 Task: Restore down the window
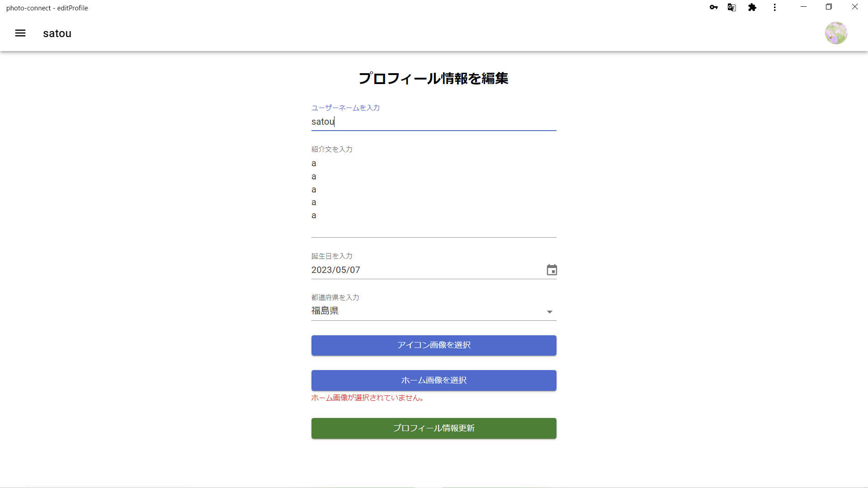click(829, 7)
